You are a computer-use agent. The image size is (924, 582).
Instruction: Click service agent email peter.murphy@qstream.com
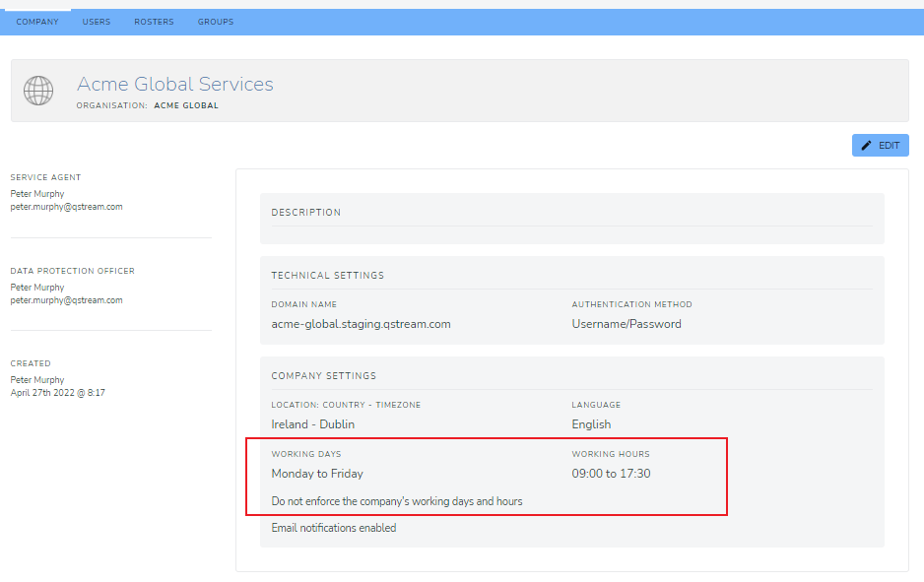tap(67, 207)
